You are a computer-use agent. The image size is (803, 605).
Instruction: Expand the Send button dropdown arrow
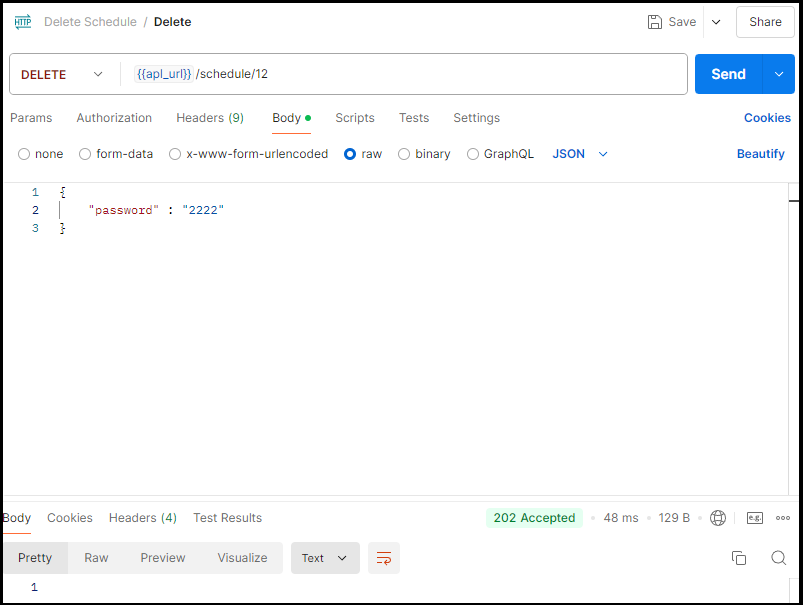click(778, 74)
